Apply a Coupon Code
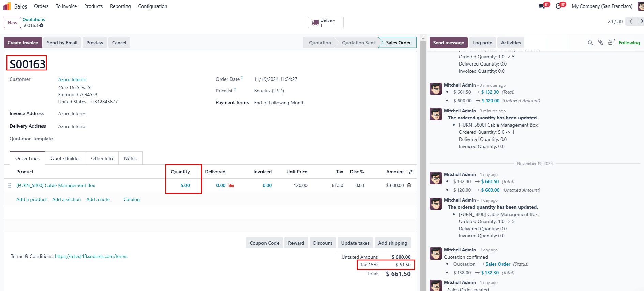 pos(264,243)
